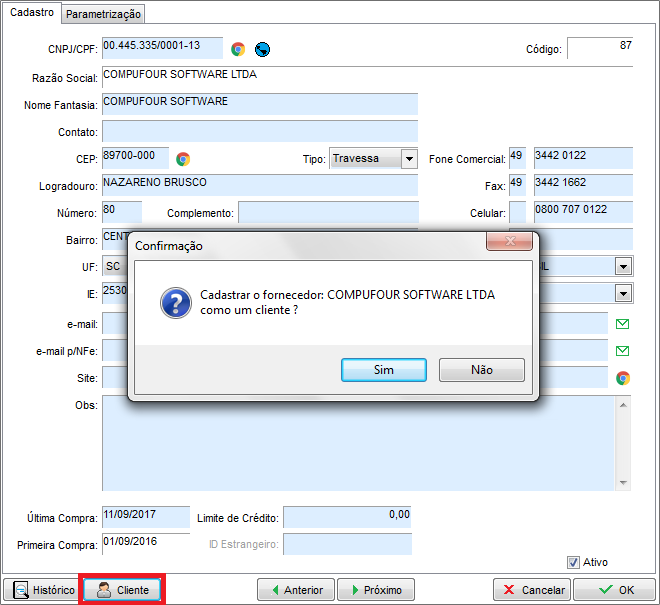This screenshot has height=605, width=660.
Task: Click the envelope icon for e-mail field
Action: tap(622, 324)
